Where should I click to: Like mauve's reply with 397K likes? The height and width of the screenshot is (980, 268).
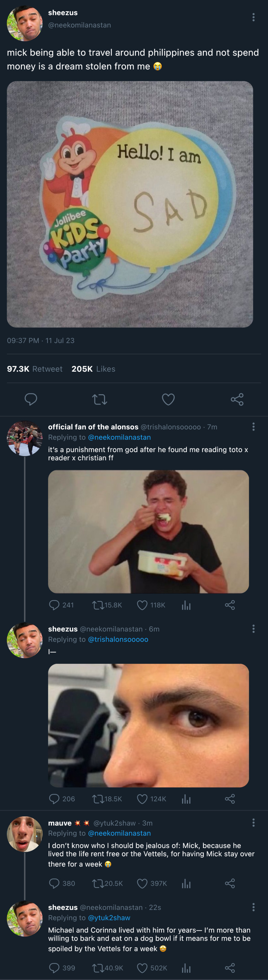pyautogui.click(x=142, y=883)
